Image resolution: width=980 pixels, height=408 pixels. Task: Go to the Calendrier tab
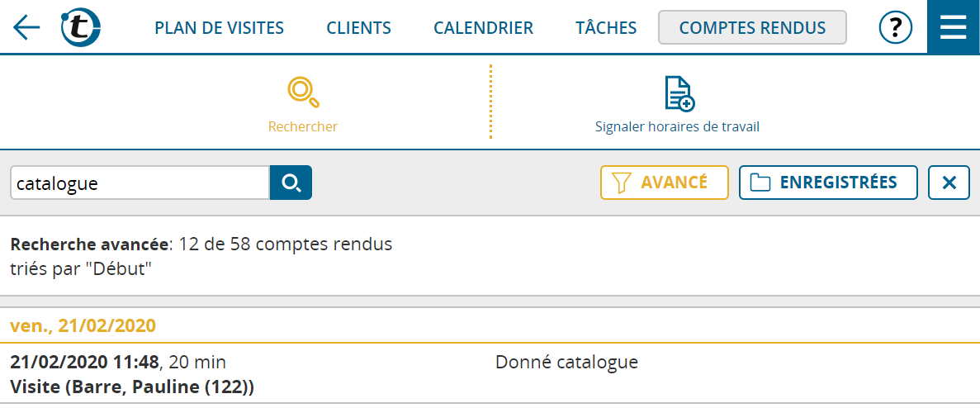(x=483, y=28)
